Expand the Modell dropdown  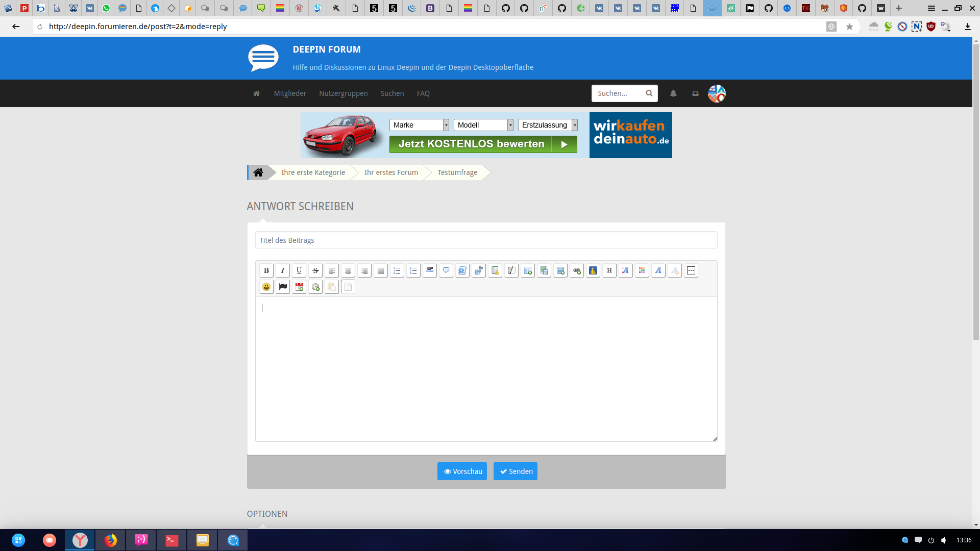coord(483,125)
